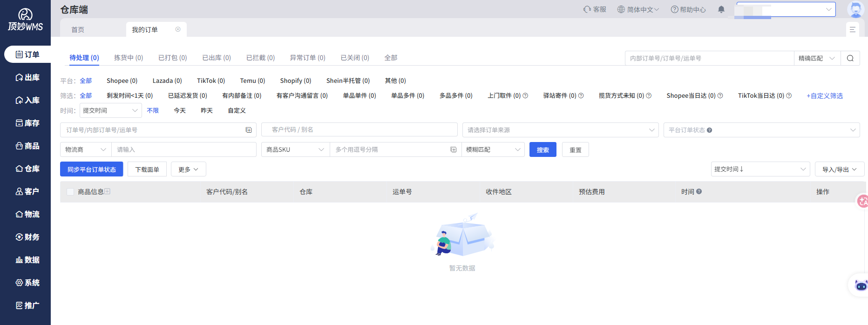Filter platform by TikTok (0)
Screen dimensions: 868x325
[211, 81]
